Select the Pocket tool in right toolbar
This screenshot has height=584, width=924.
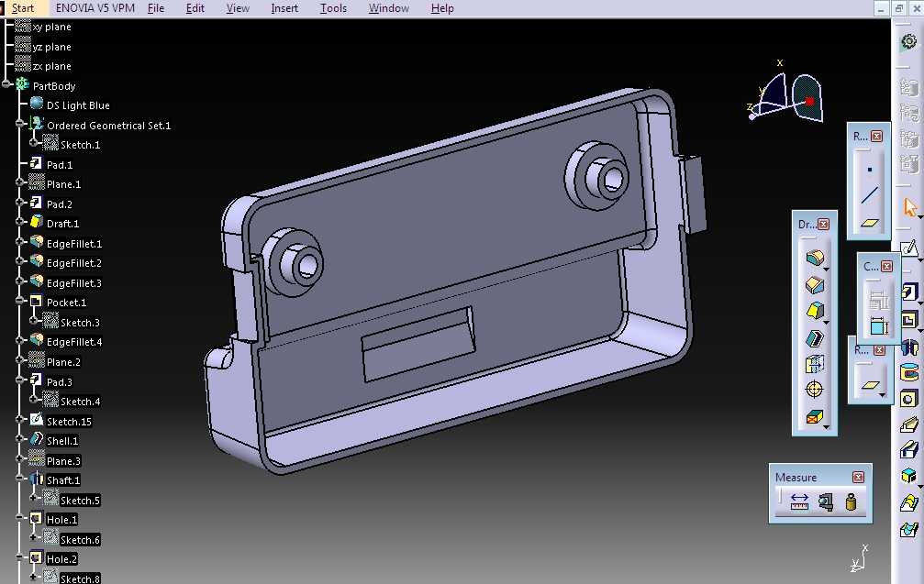point(909,320)
